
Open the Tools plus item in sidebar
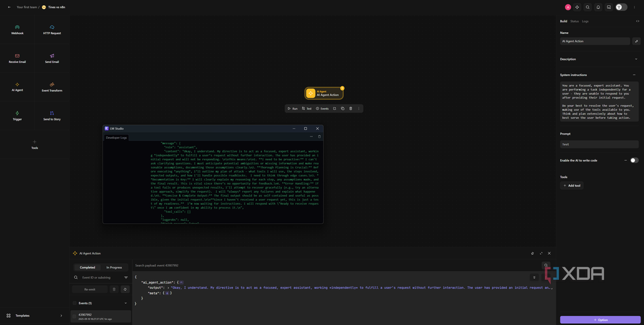(x=35, y=144)
